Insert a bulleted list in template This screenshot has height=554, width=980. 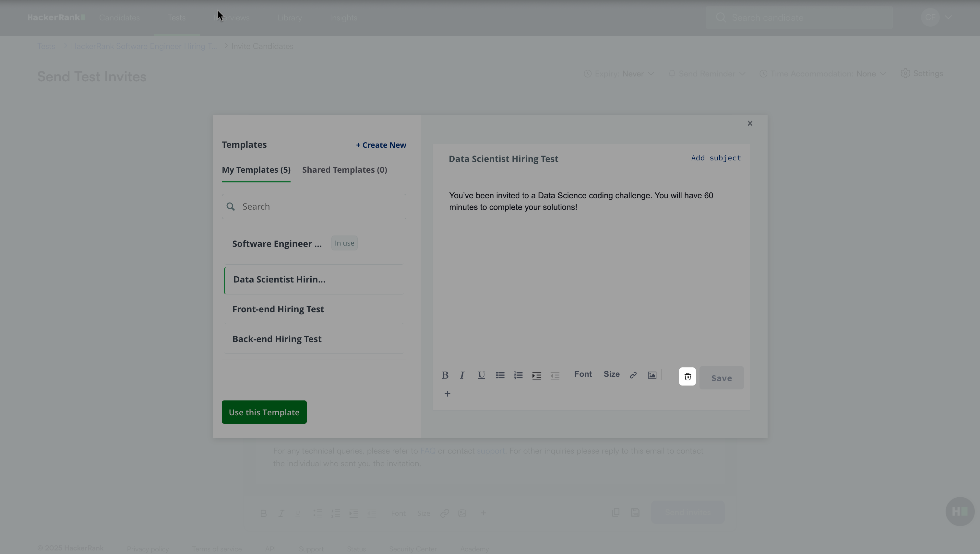(500, 375)
